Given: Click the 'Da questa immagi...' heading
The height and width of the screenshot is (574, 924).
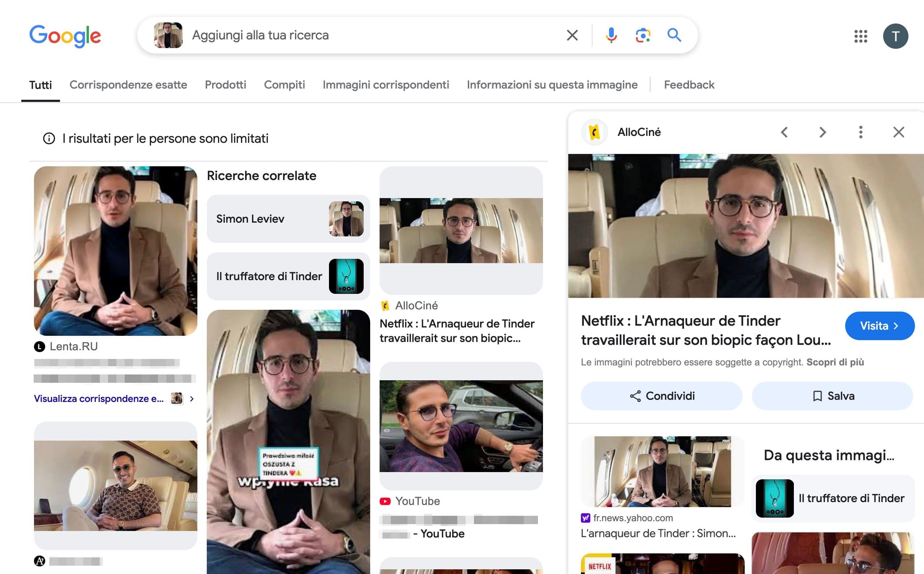Looking at the screenshot, I should point(829,455).
